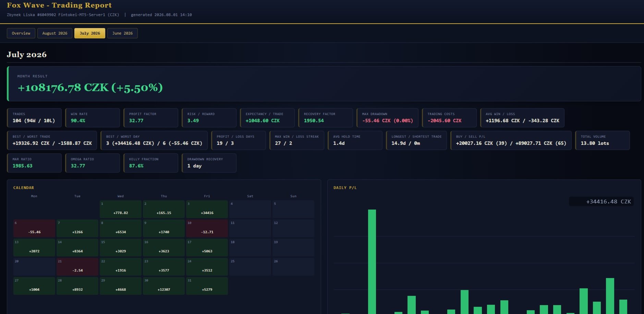
Task: Open the Overview tab
Action: pos(21,33)
